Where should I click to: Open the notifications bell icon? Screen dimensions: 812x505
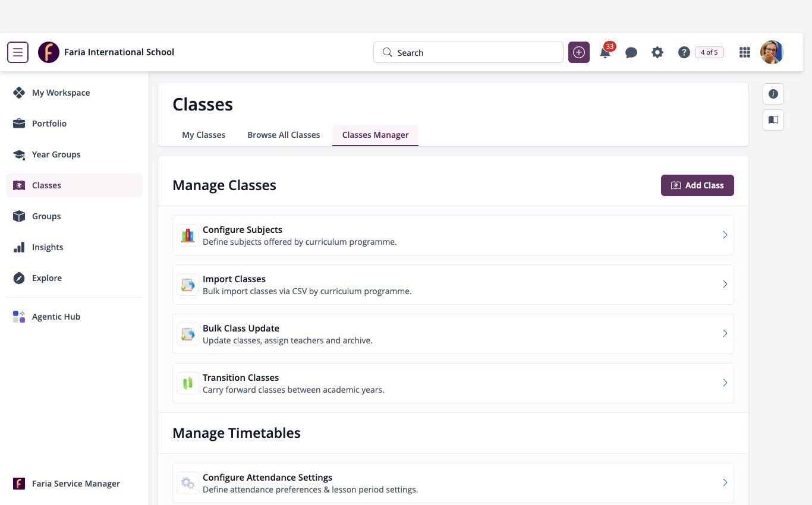click(x=605, y=52)
